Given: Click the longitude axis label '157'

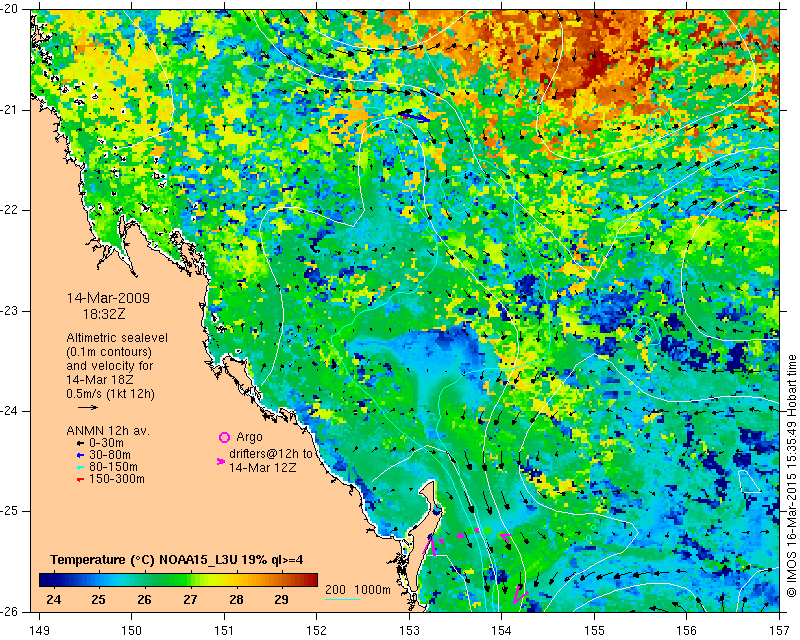Looking at the screenshot, I should click(779, 631).
